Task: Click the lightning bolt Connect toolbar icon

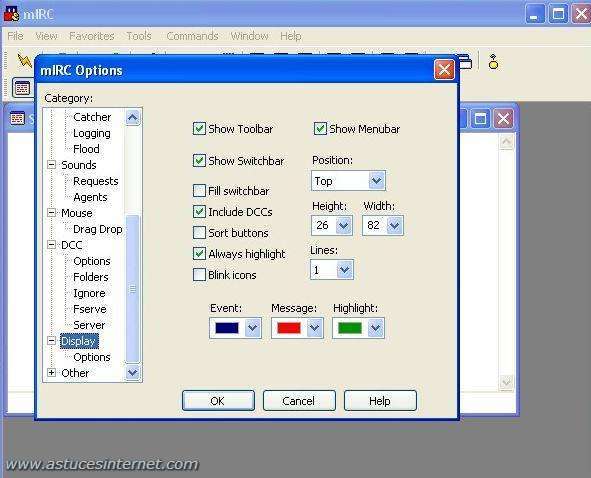Action: pyautogui.click(x=24, y=60)
